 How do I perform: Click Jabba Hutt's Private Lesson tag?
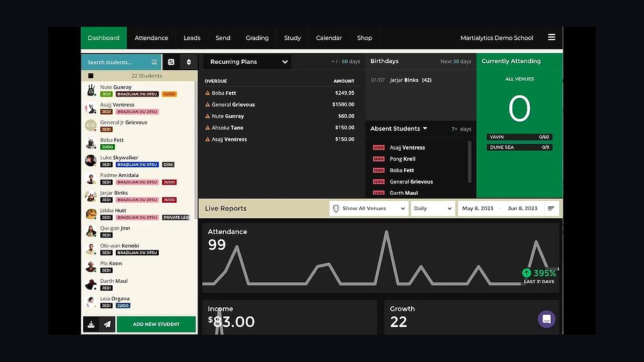tap(176, 218)
